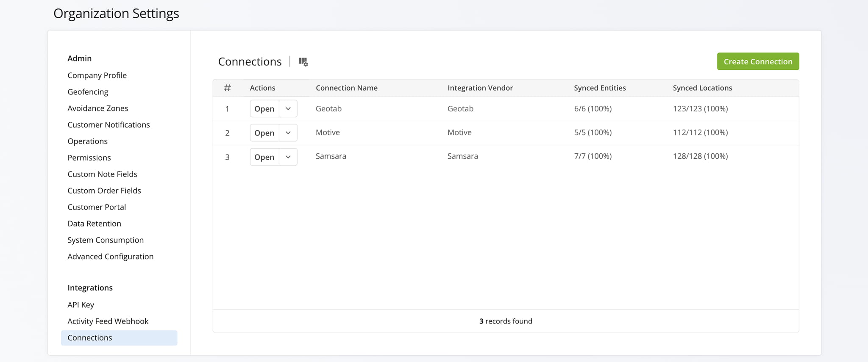Click the 128/128 (100%) synced locations value
Screen dimensions: 868x362
[x=700, y=156]
